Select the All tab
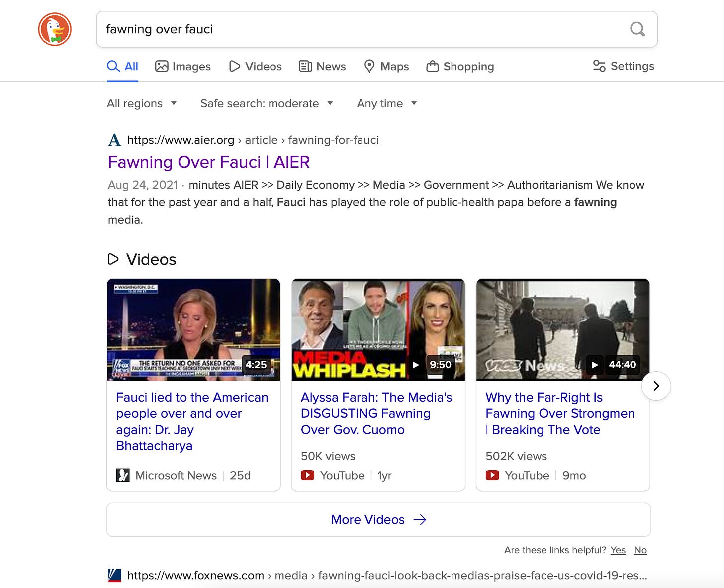This screenshot has width=724, height=588. (x=122, y=66)
